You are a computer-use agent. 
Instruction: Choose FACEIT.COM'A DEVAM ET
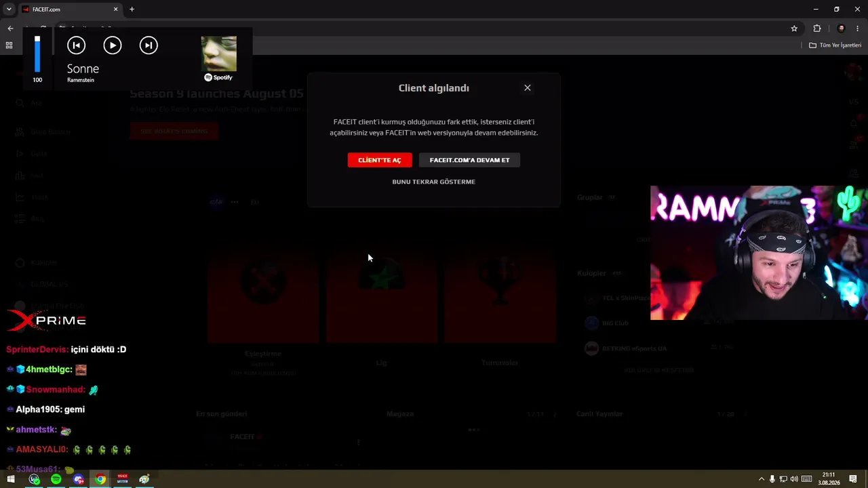click(x=469, y=160)
